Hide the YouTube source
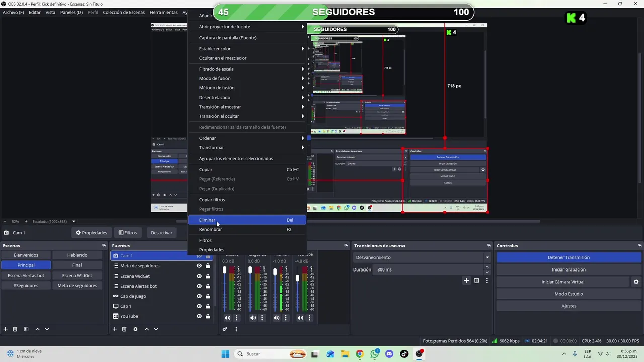Viewport: 644px width, 362px height. click(199, 316)
